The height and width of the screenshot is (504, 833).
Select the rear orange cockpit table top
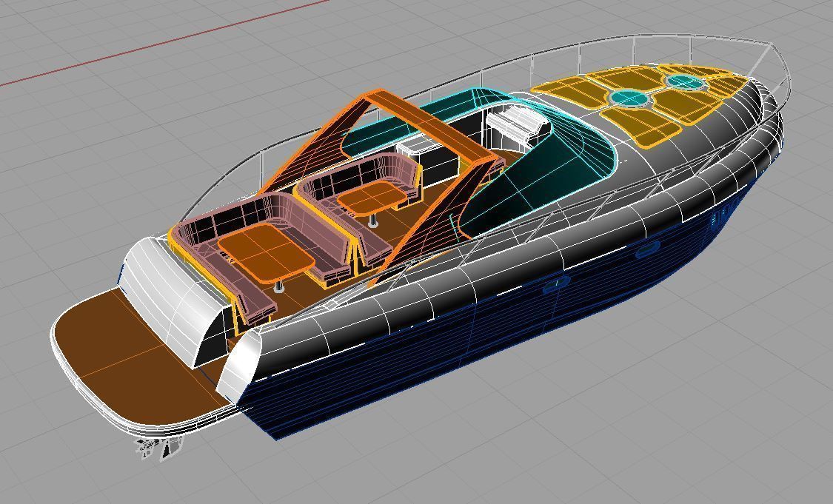click(266, 252)
